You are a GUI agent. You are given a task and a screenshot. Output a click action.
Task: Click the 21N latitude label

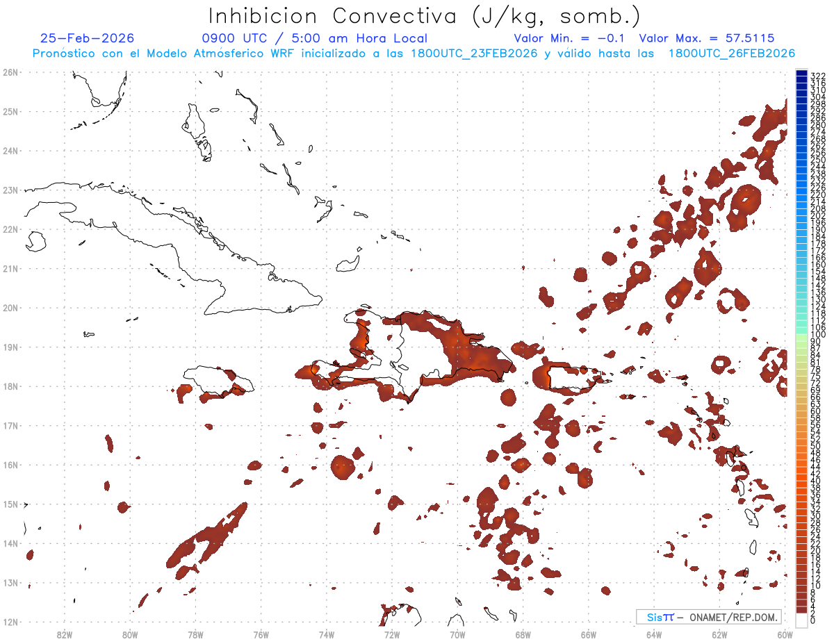[10, 268]
